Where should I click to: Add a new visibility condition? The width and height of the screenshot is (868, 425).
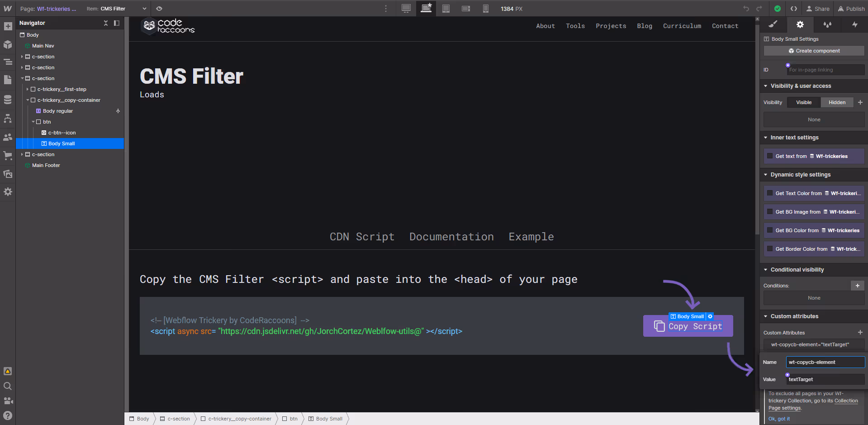point(858,286)
